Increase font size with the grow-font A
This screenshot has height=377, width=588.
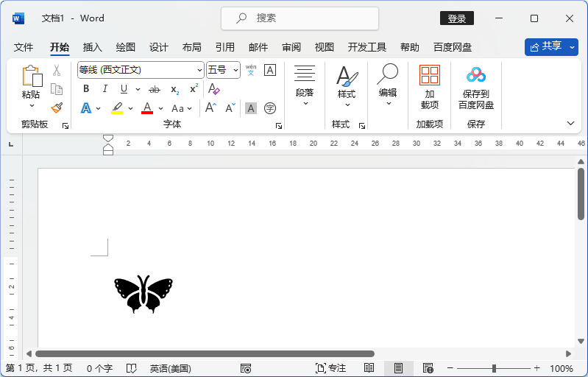210,108
